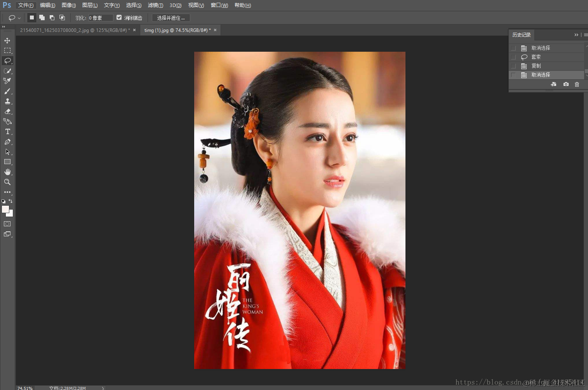Close the timg (1).jpg tab

215,30
